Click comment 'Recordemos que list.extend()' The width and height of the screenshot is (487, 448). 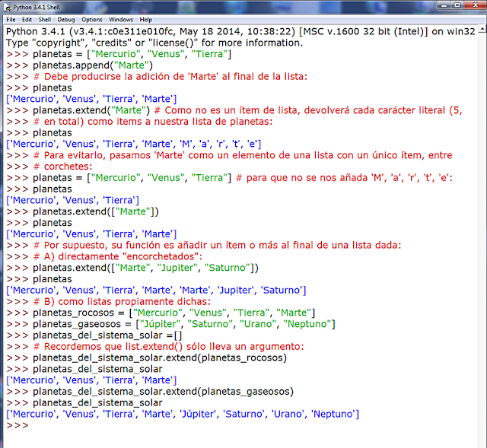(155, 347)
